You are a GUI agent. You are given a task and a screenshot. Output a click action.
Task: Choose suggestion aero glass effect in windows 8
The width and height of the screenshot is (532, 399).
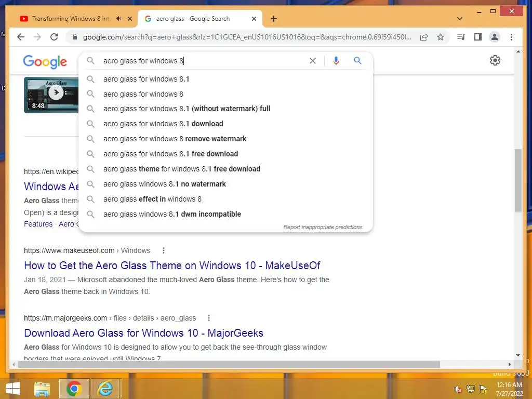pos(225,199)
